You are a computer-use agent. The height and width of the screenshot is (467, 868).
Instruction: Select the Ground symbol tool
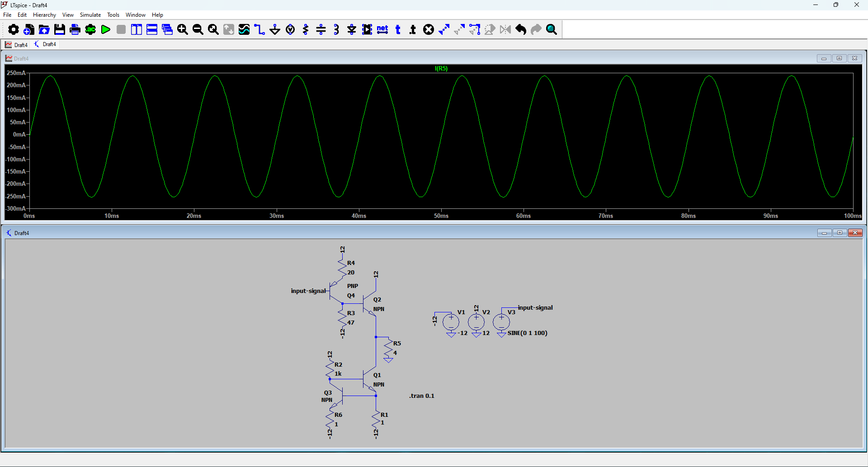pos(275,30)
